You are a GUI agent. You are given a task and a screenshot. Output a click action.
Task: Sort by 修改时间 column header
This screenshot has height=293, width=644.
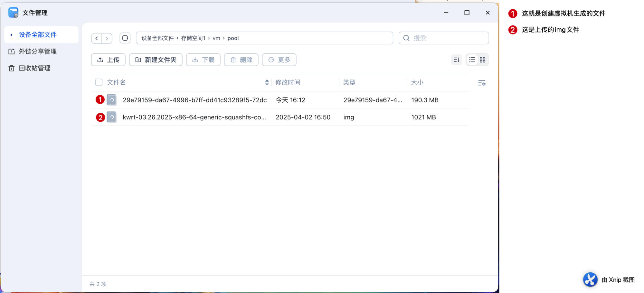pyautogui.click(x=288, y=82)
